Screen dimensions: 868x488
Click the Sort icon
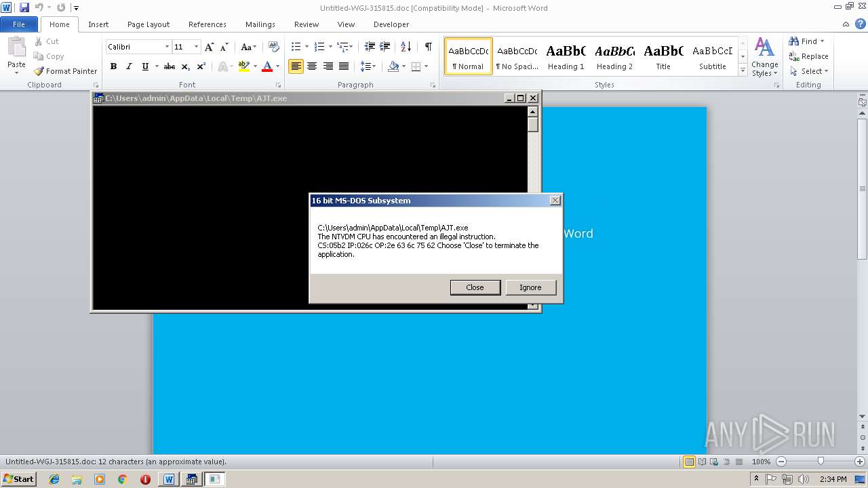(406, 47)
